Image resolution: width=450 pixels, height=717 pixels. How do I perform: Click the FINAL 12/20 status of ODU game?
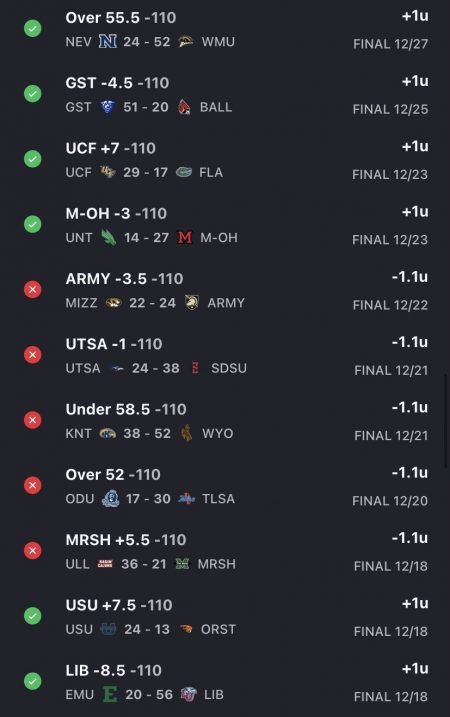390,501
